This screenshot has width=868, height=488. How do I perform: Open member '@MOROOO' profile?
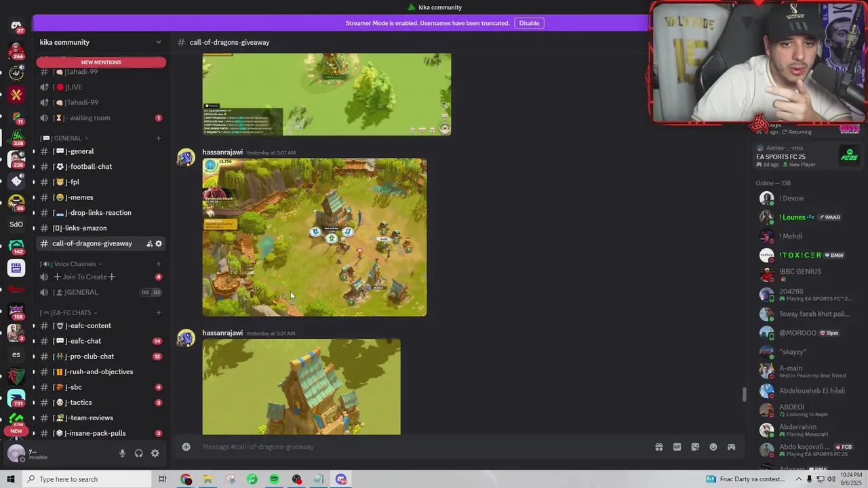[x=806, y=333]
